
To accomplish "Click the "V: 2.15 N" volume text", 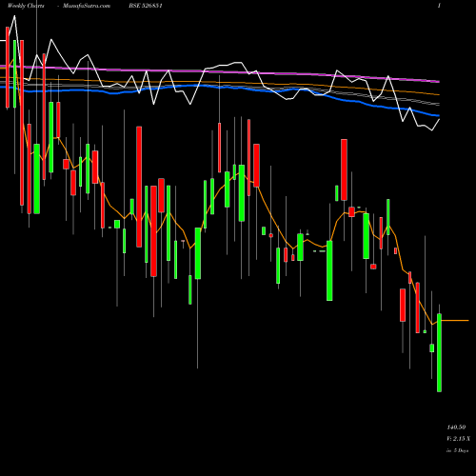I will tap(458, 439).
